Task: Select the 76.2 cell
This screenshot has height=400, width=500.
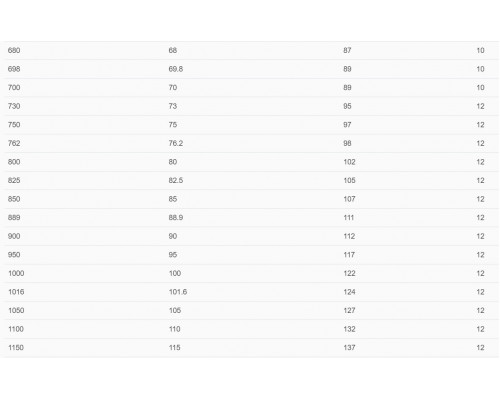Action: [x=176, y=143]
